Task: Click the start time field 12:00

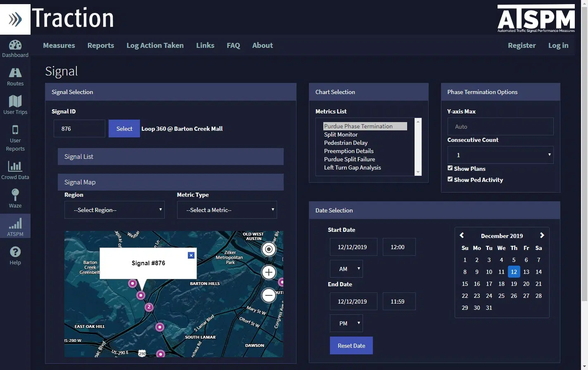Action: (x=399, y=247)
